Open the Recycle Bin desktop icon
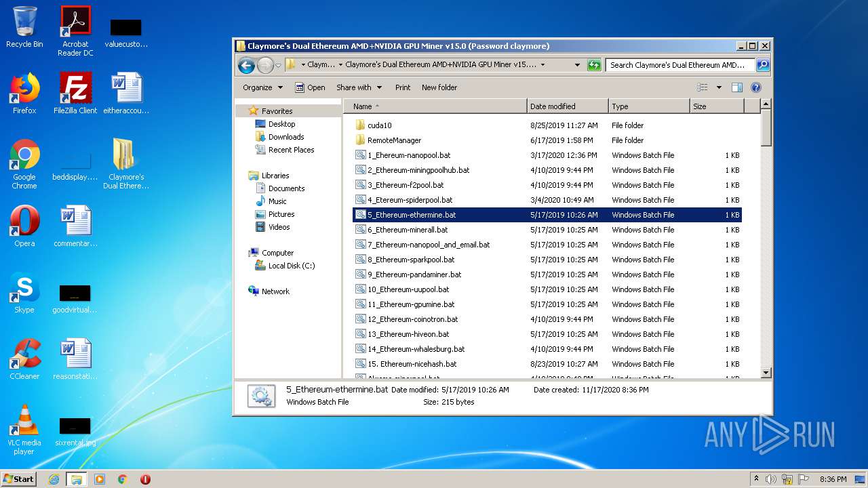This screenshot has height=488, width=868. coord(24,27)
